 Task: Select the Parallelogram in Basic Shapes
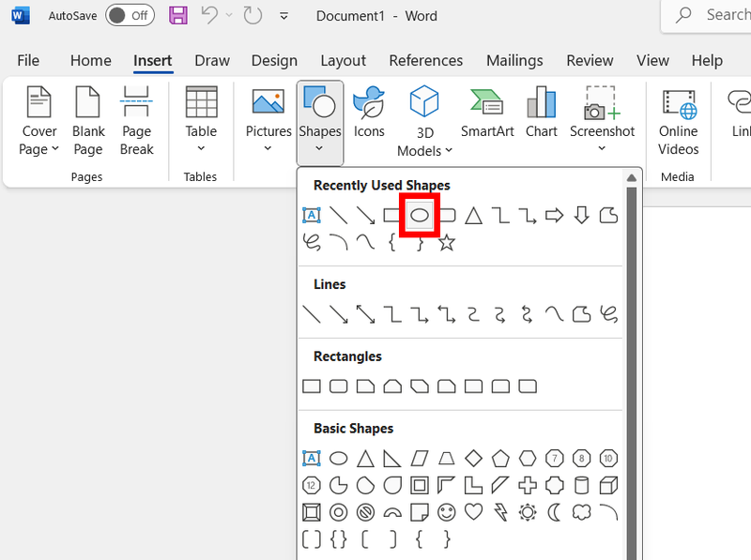point(420,459)
